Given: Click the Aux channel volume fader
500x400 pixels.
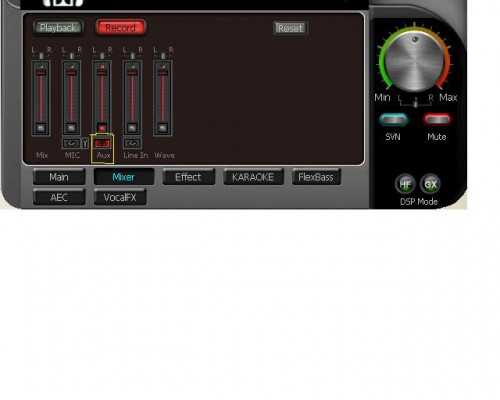Looking at the screenshot, I should click(102, 73).
